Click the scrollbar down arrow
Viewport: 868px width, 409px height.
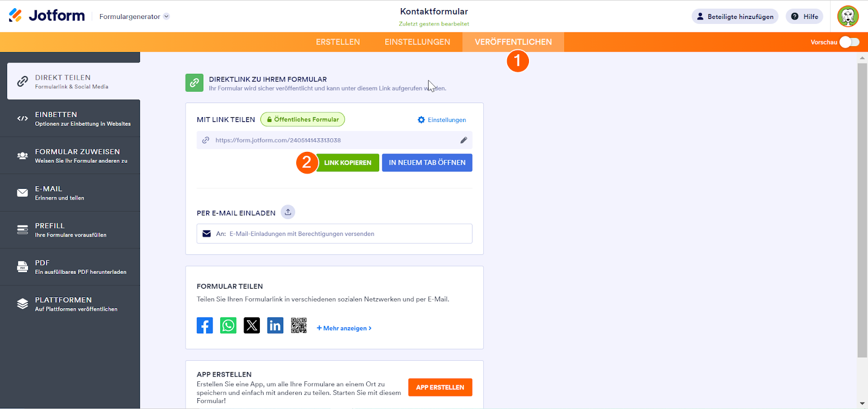862,404
